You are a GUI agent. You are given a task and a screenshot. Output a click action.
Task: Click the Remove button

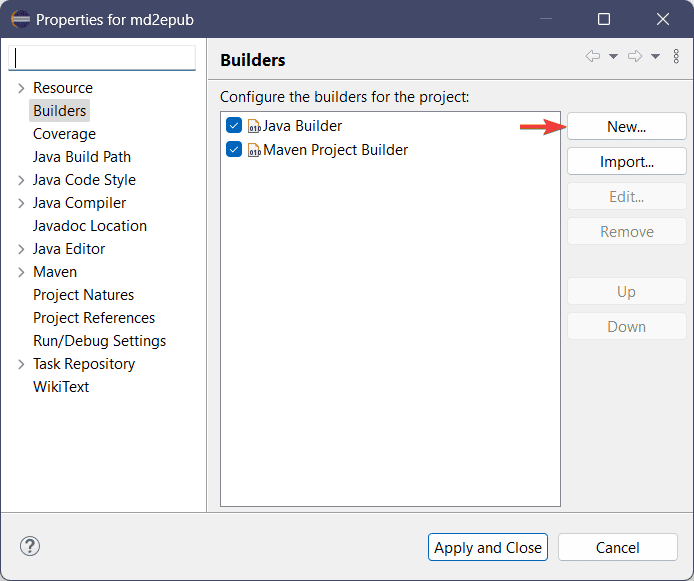pos(627,231)
